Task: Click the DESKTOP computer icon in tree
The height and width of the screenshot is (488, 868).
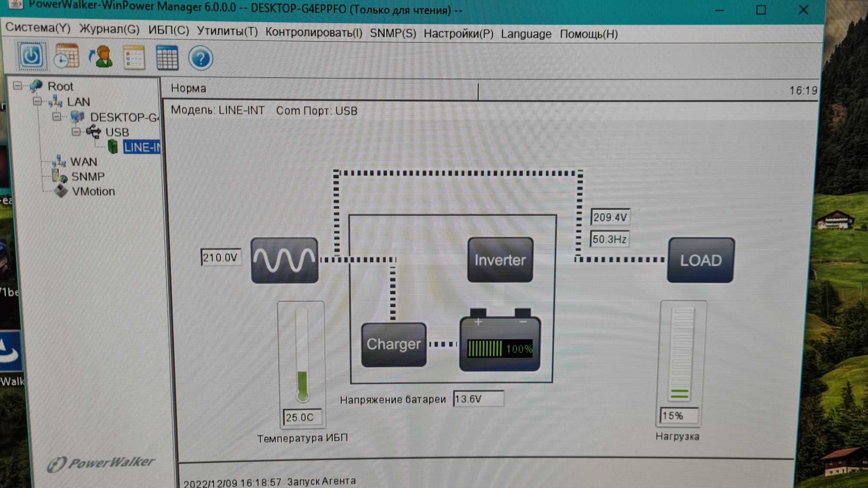Action: pyautogui.click(x=77, y=117)
